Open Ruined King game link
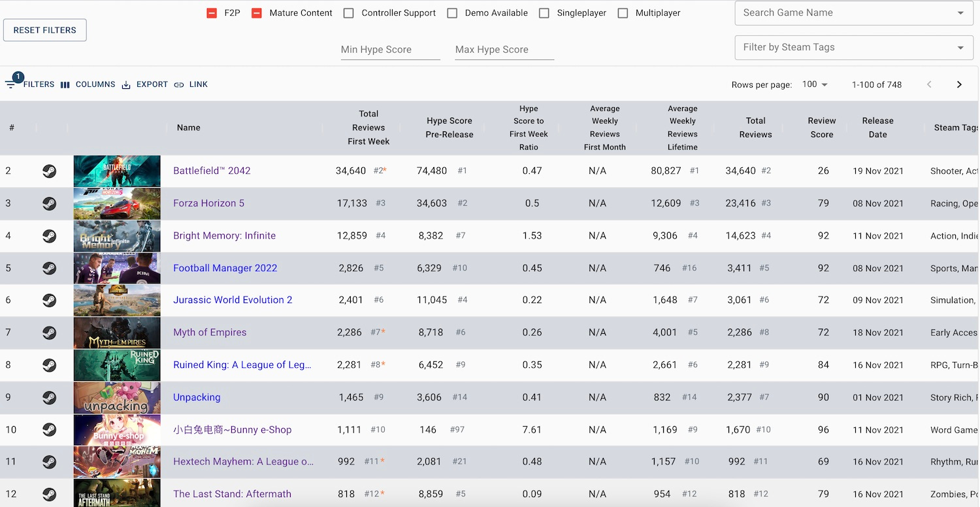980x507 pixels. [x=242, y=365]
